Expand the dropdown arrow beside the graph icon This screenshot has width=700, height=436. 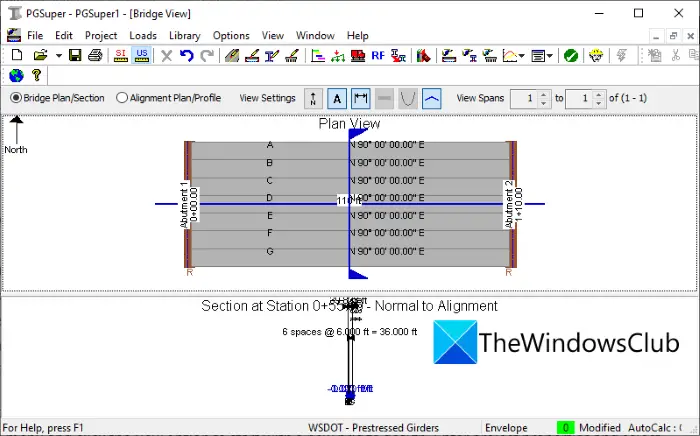(x=521, y=56)
